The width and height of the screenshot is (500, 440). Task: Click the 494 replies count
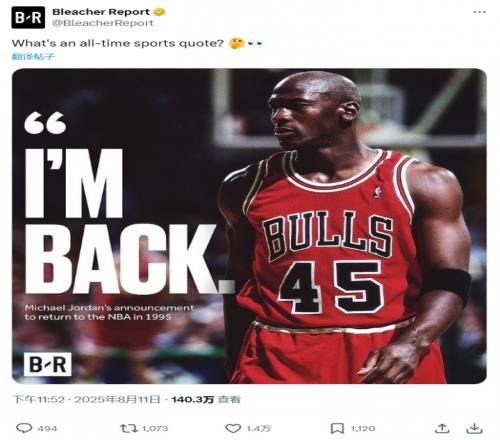click(47, 428)
